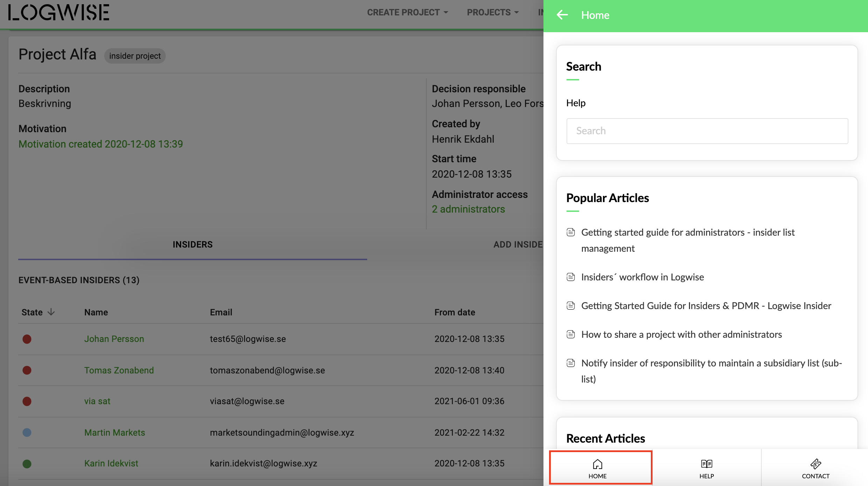Open the Help book icon tab
The width and height of the screenshot is (868, 486).
[706, 464]
